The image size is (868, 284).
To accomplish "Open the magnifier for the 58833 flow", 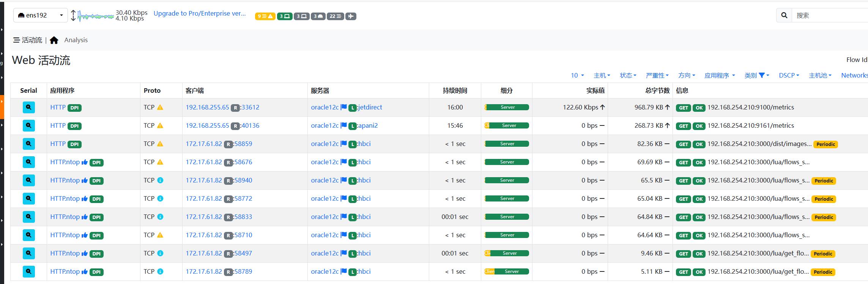I will pyautogui.click(x=28, y=217).
